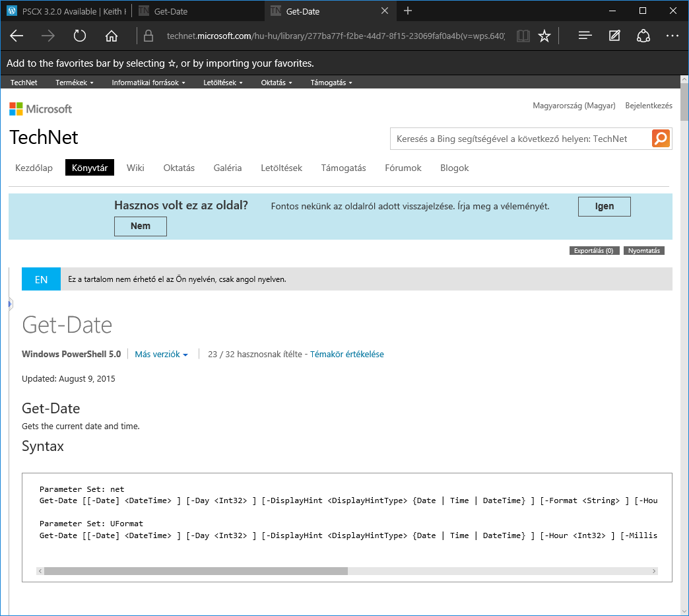Click the orange Bing search icon

point(661,139)
